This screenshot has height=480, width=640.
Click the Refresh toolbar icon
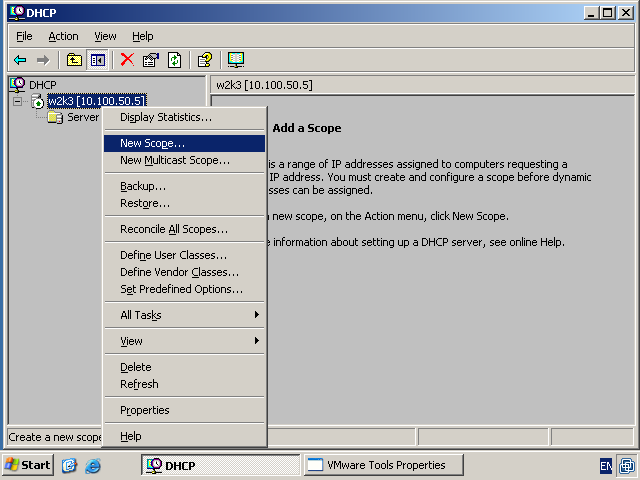coord(174,60)
